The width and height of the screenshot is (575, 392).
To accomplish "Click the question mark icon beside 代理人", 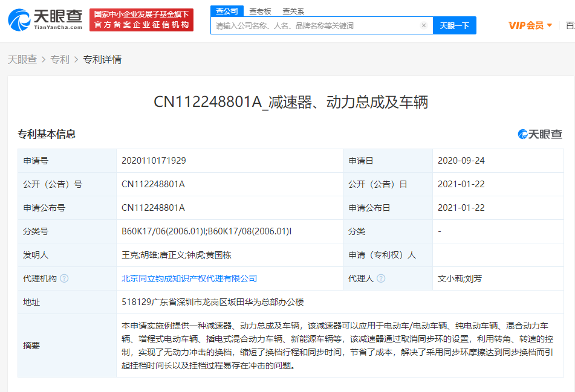I will tap(381, 278).
